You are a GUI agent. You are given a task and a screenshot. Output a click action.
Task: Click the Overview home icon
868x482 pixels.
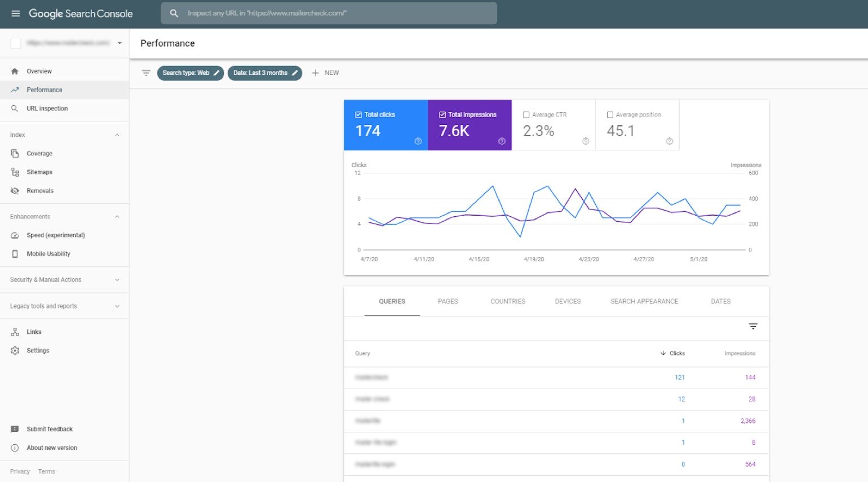(x=15, y=72)
